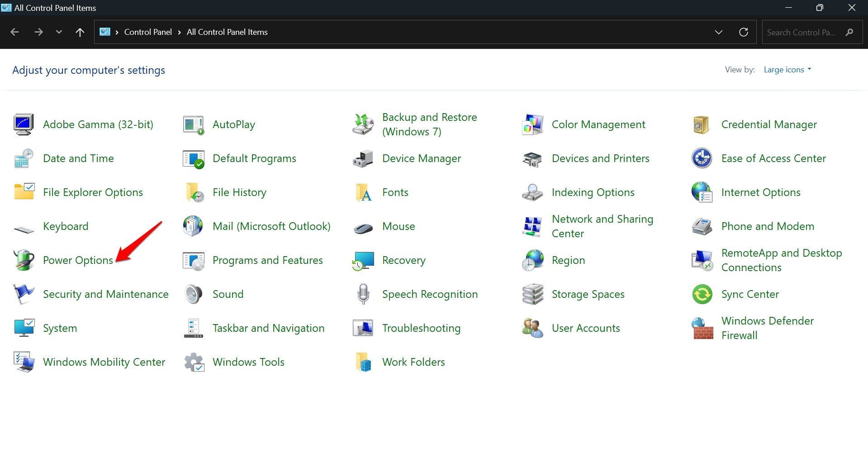Click the Forward navigation arrow

(x=38, y=32)
